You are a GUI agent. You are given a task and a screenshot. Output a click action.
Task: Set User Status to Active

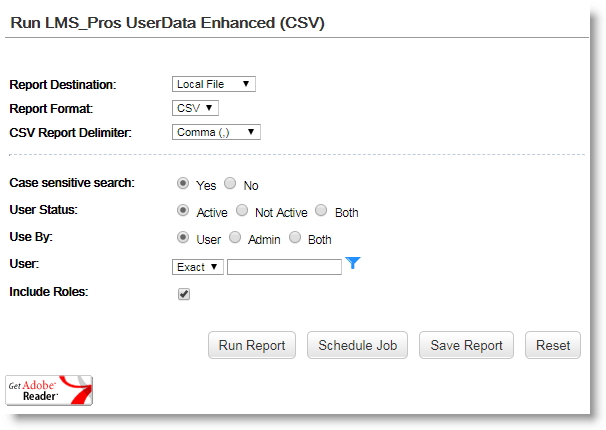click(183, 211)
